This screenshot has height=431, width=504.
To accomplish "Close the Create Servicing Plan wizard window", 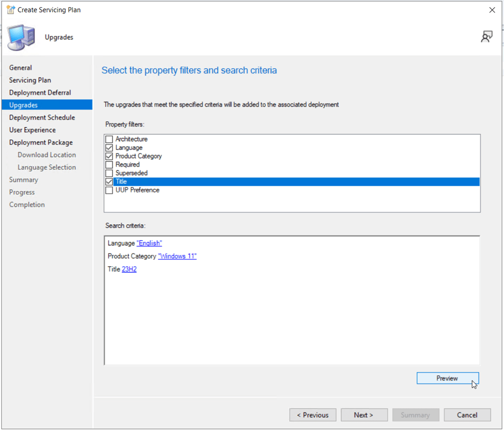I will coord(492,10).
